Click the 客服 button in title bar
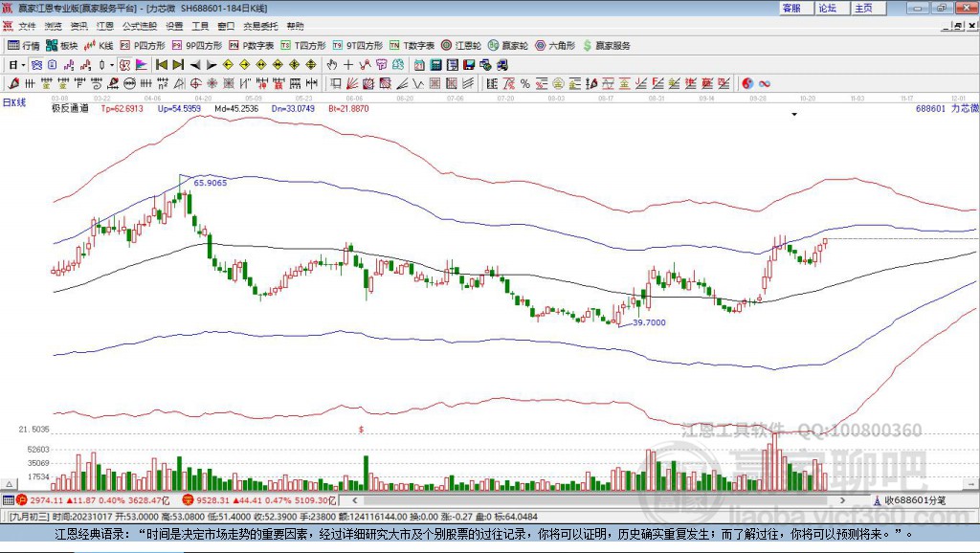Image resolution: width=980 pixels, height=553 pixels. click(x=796, y=8)
